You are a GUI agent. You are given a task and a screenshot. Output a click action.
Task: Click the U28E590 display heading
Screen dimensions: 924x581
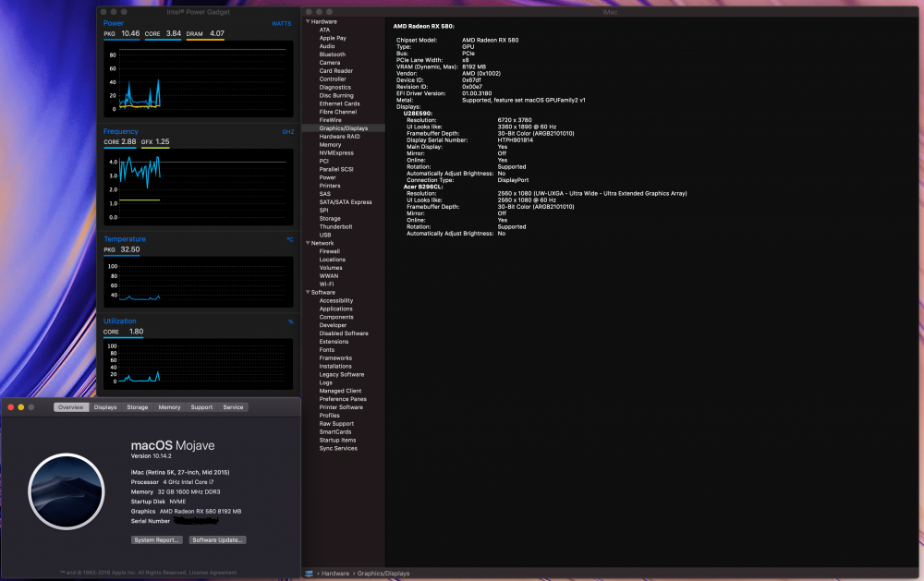pos(418,113)
